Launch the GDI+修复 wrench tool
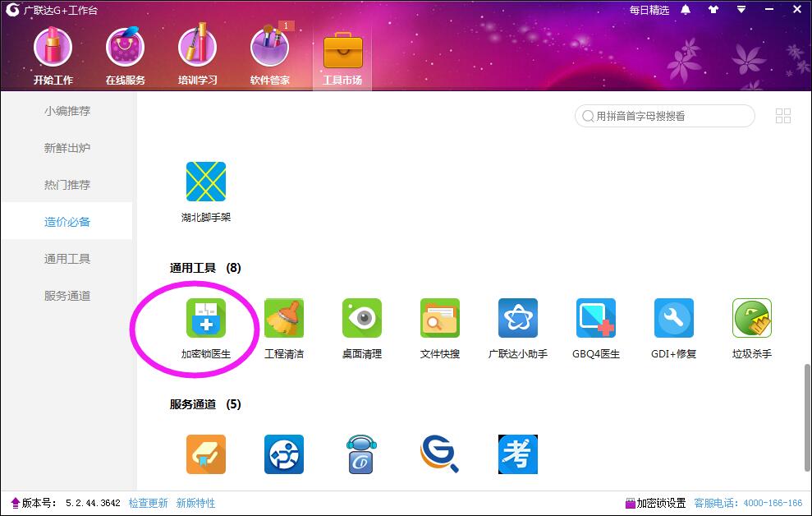The width and height of the screenshot is (812, 516). point(674,318)
